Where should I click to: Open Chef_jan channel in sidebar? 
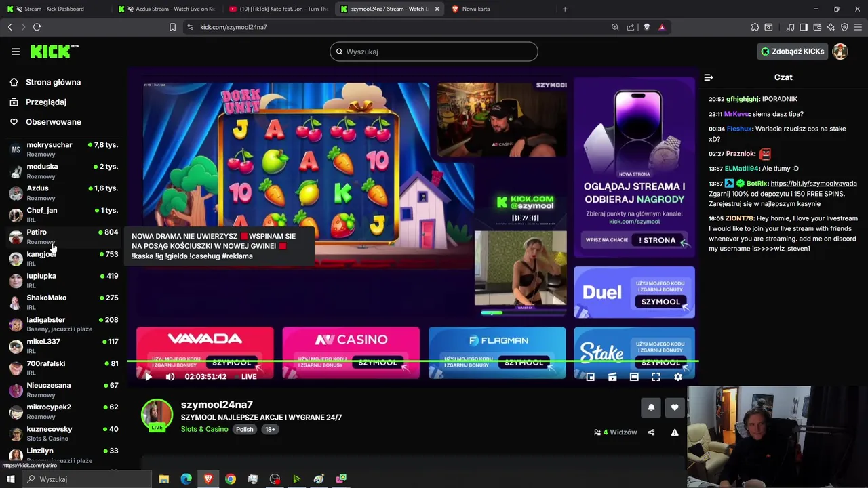click(x=63, y=215)
